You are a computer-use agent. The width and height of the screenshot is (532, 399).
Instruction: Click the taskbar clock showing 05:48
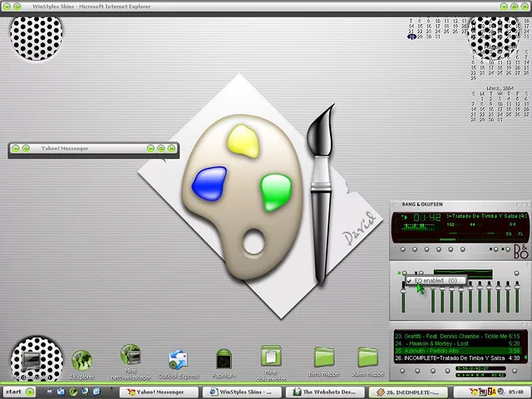click(x=515, y=391)
